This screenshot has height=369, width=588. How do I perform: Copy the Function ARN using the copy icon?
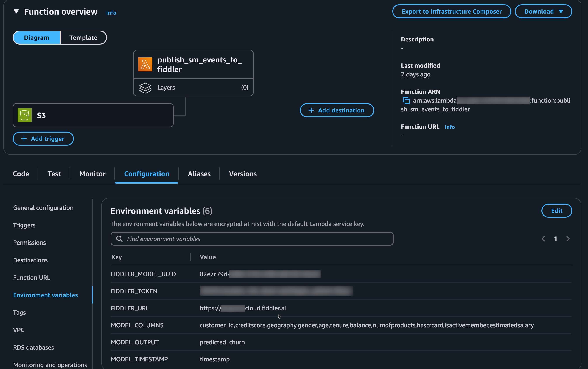click(x=406, y=101)
